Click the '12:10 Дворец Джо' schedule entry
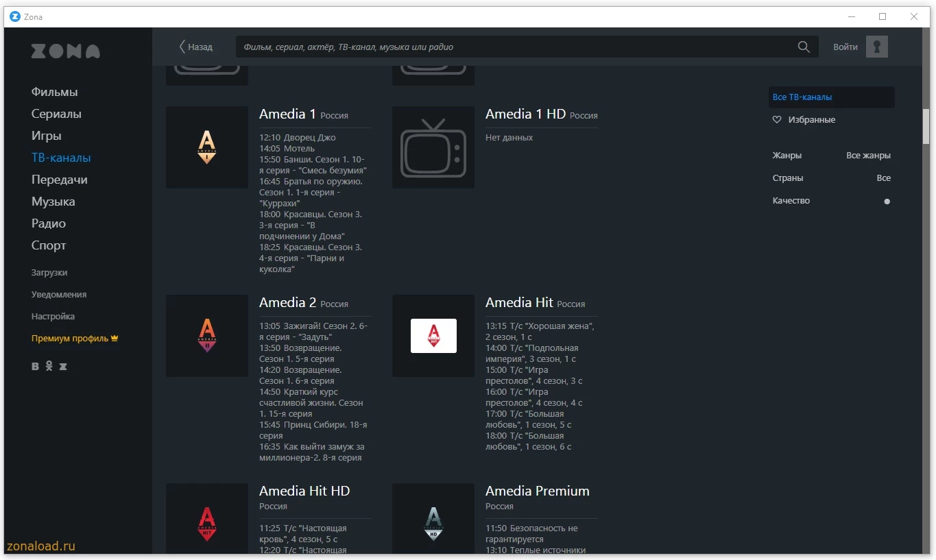Screen dimensions: 936x560 point(298,138)
